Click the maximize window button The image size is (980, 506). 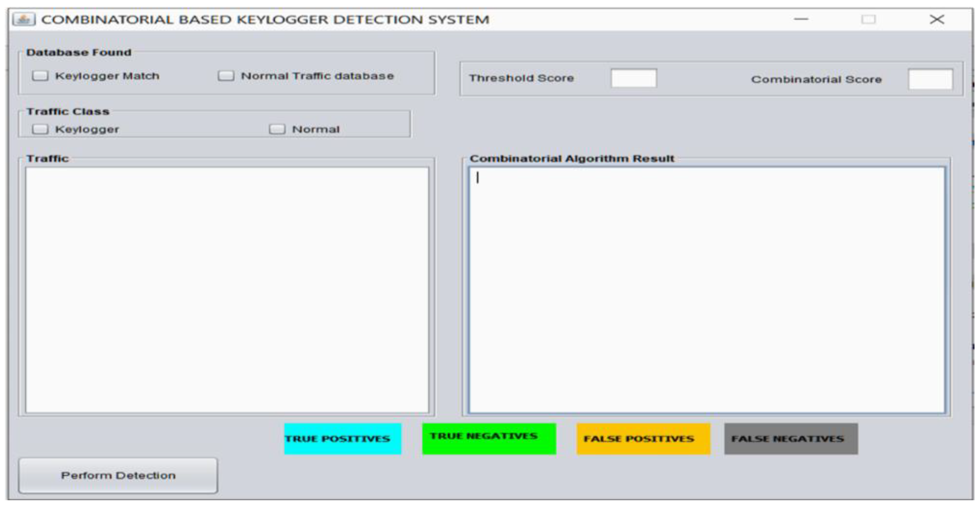[x=868, y=19]
